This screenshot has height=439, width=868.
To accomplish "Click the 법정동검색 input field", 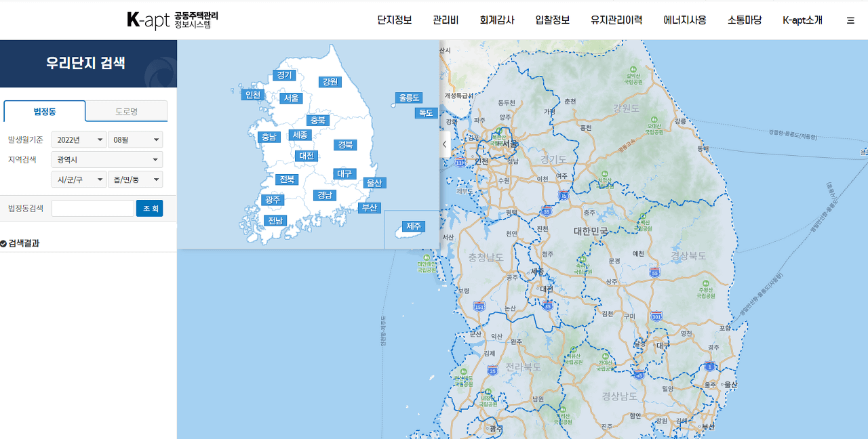I will (93, 208).
